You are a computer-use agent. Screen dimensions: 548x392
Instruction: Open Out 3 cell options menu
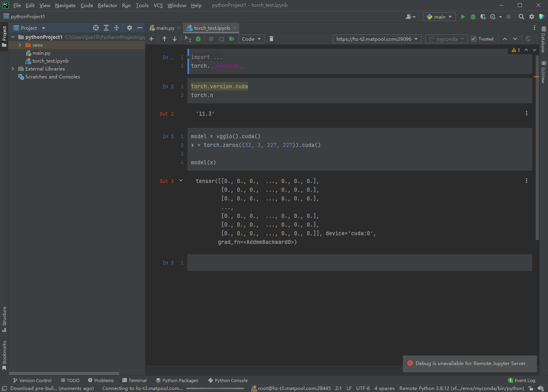coord(527,181)
